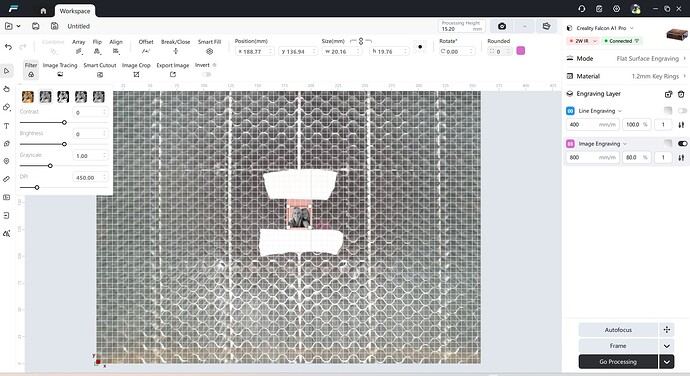
Task: Open the dropdown next to the camera button
Action: [x=525, y=26]
